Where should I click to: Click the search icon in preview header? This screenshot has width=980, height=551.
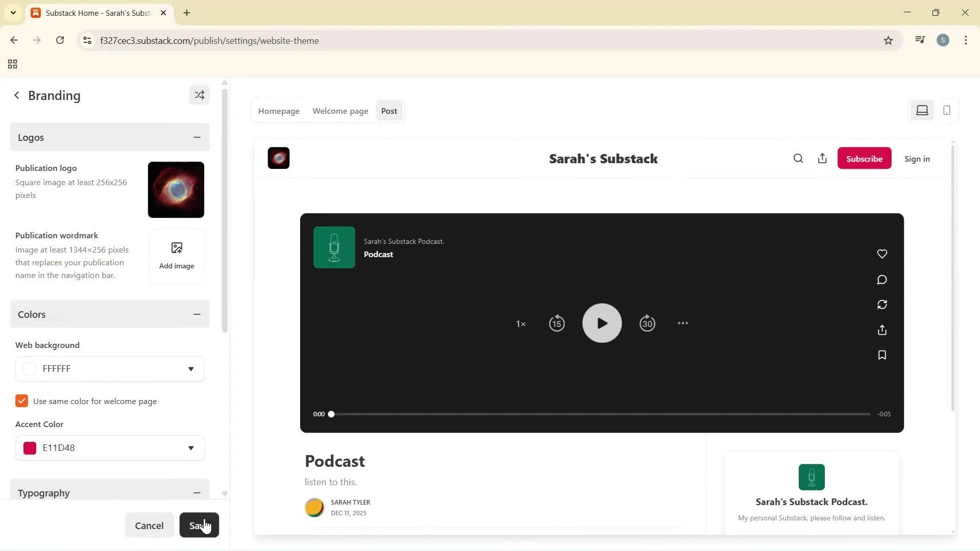798,159
